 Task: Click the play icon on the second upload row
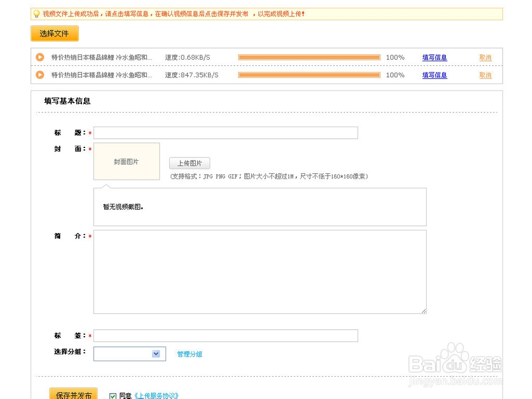click(x=40, y=75)
